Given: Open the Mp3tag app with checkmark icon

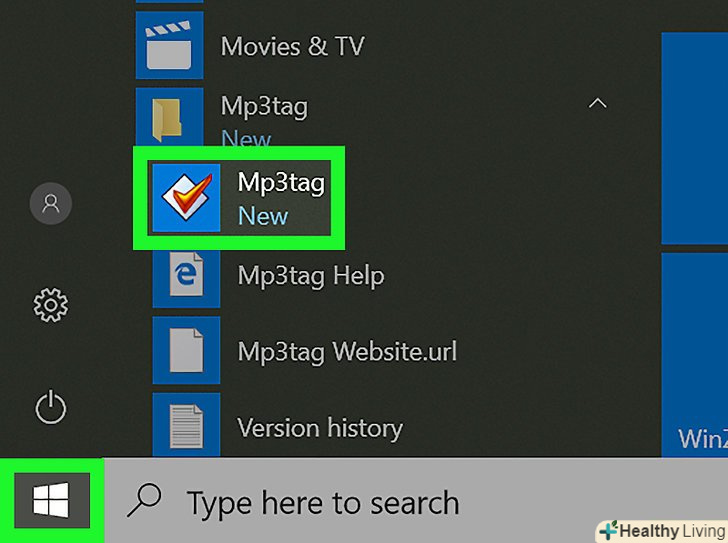Looking at the screenshot, I should [x=186, y=197].
